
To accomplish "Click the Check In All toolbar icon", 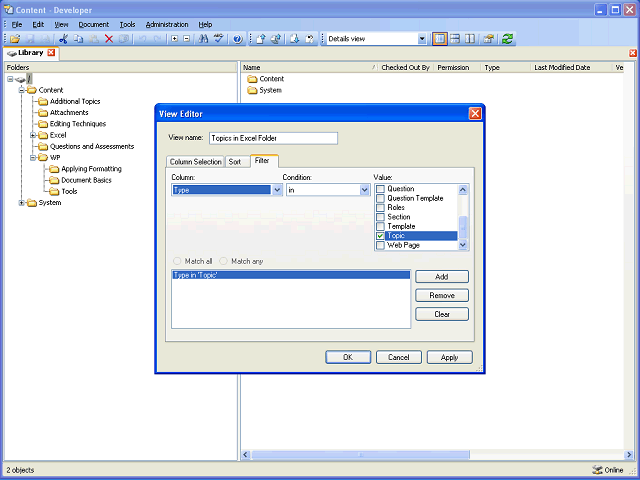I will (276, 39).
